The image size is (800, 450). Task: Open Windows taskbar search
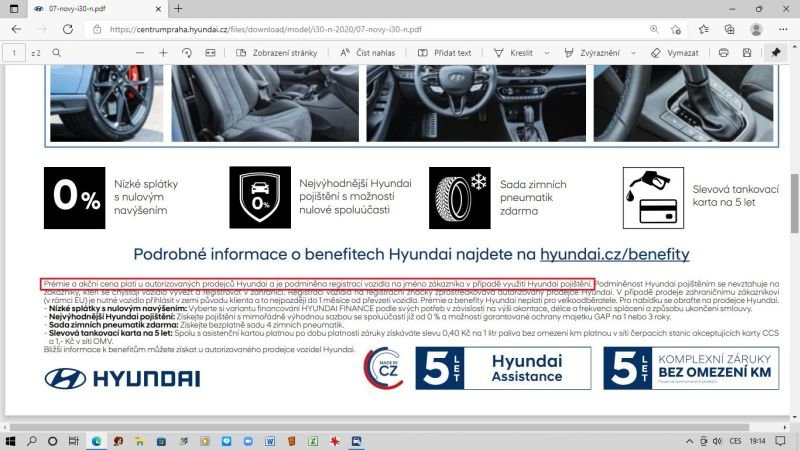(x=32, y=441)
